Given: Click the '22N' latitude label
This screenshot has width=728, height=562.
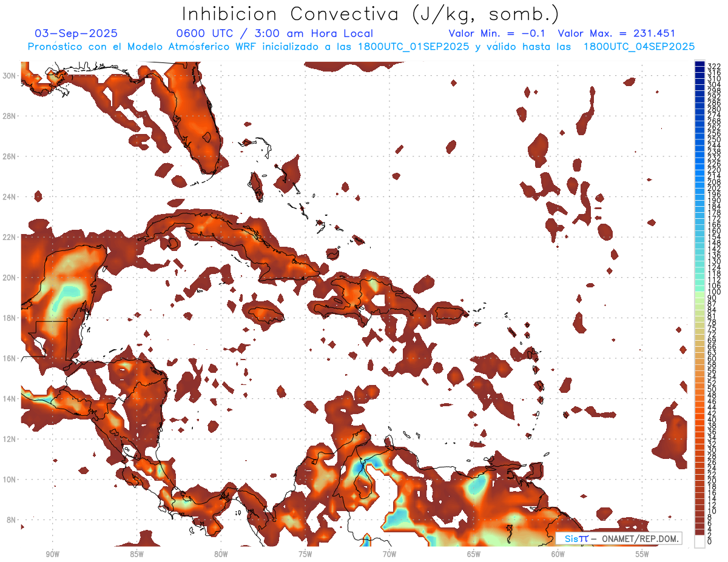Looking at the screenshot, I should [x=8, y=237].
